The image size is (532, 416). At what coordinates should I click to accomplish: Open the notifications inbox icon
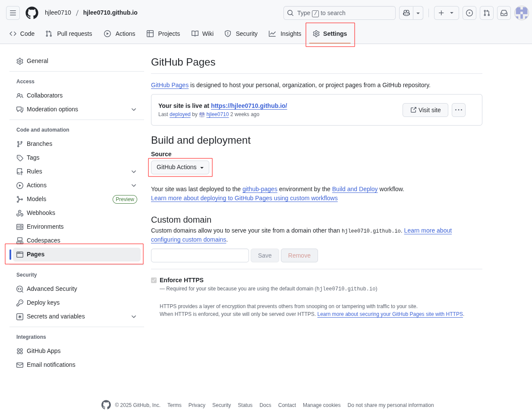(504, 13)
